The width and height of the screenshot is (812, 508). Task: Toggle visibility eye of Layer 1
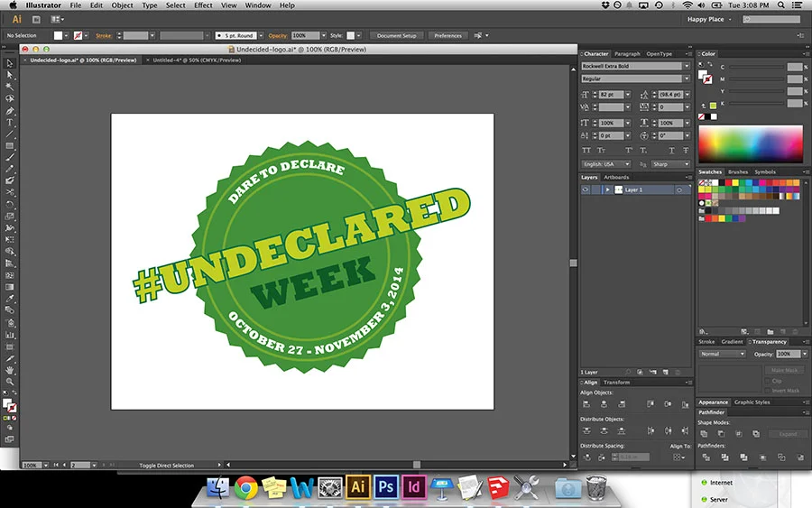tap(586, 190)
